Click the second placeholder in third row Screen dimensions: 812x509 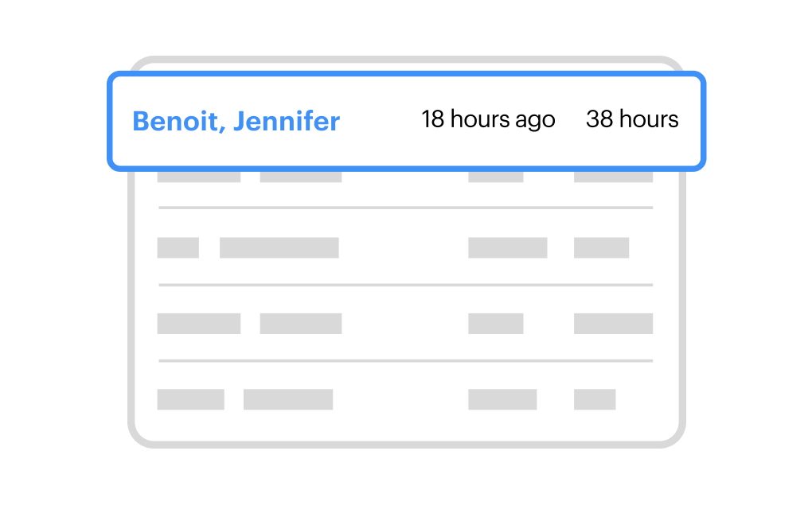coord(301,323)
